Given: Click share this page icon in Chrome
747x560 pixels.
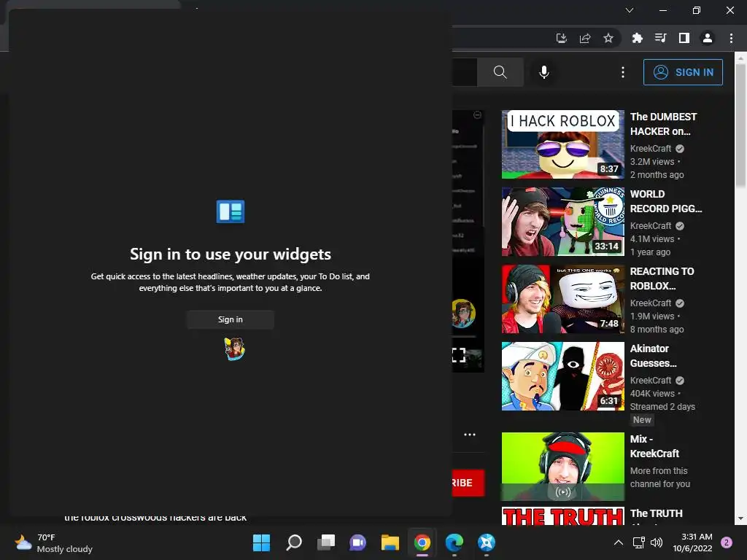Looking at the screenshot, I should (x=585, y=38).
